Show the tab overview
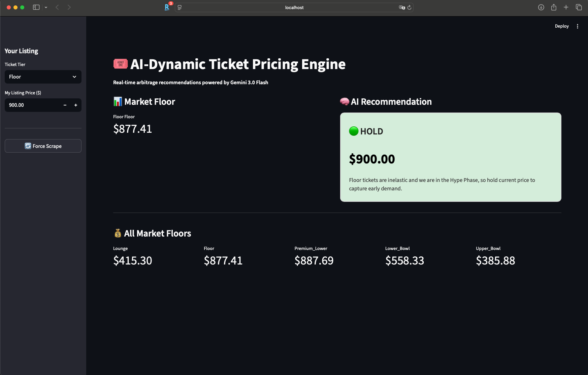This screenshot has height=375, width=588. click(x=579, y=7)
